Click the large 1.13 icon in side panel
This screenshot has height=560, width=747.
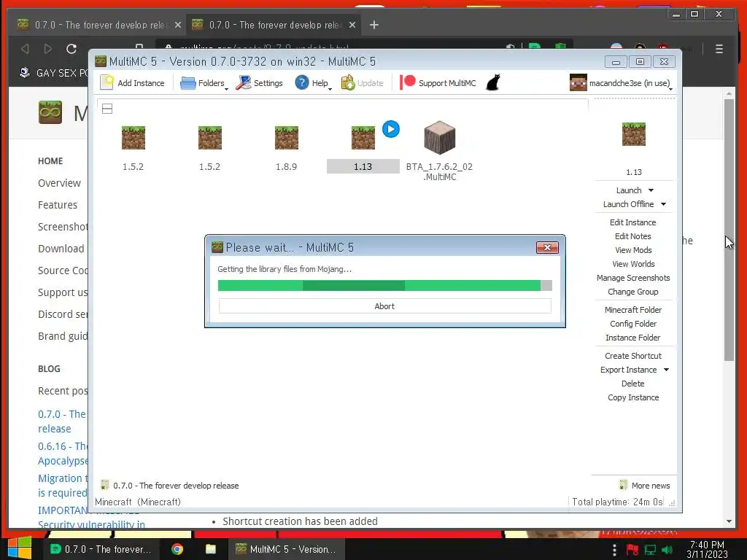click(634, 134)
